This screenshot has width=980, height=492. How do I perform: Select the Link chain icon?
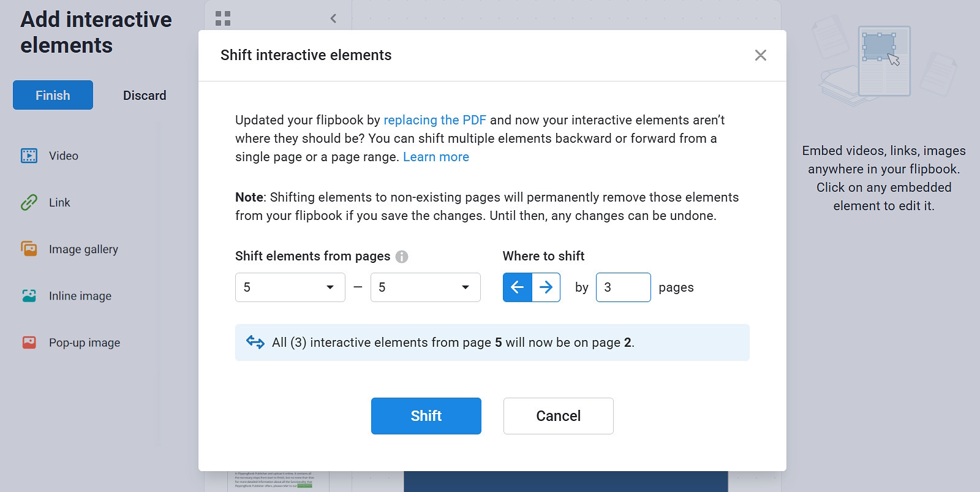29,202
